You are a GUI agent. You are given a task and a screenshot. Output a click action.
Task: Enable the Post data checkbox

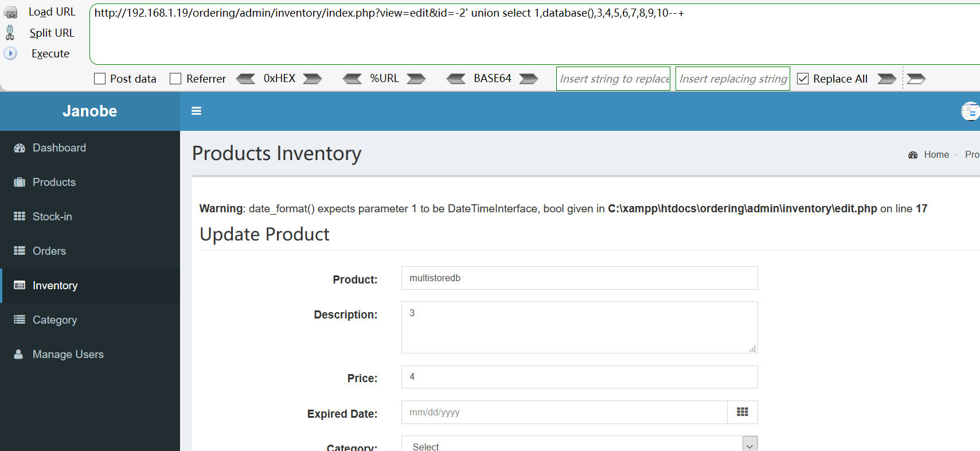pos(100,79)
